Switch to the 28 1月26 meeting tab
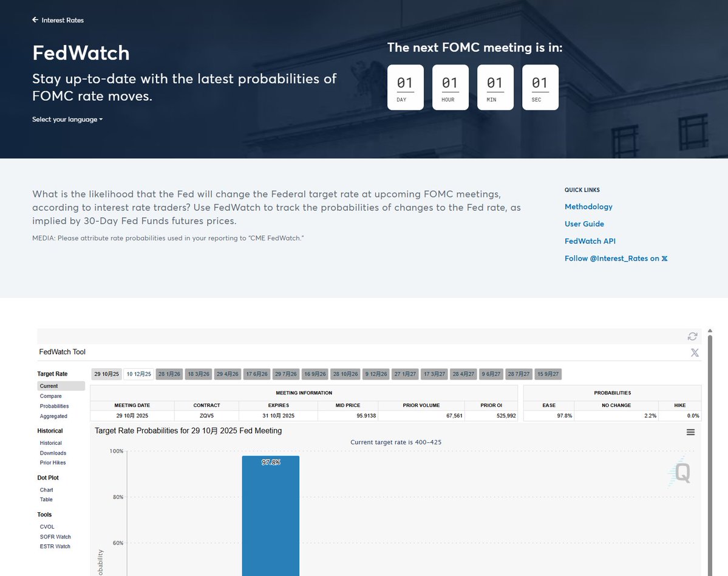728x576 pixels. coord(169,374)
